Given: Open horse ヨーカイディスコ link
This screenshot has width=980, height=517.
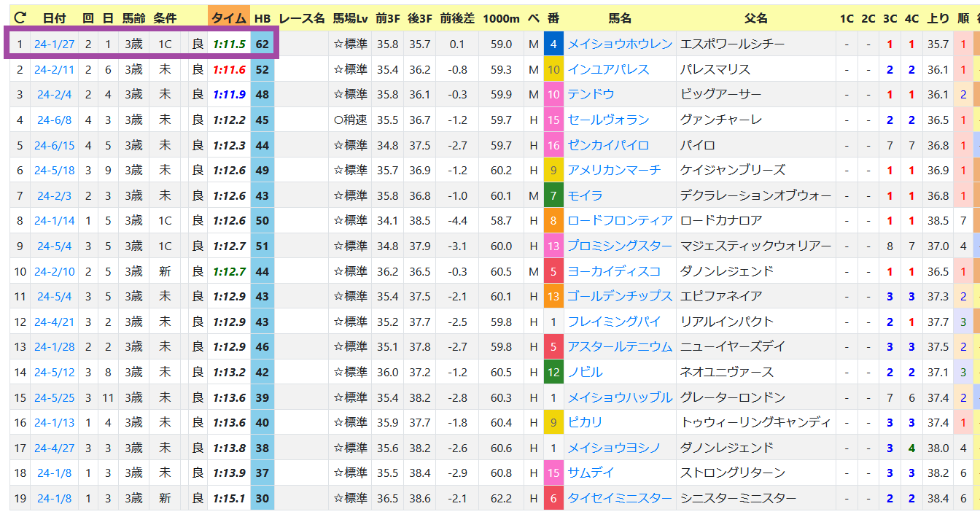Looking at the screenshot, I should (x=614, y=272).
